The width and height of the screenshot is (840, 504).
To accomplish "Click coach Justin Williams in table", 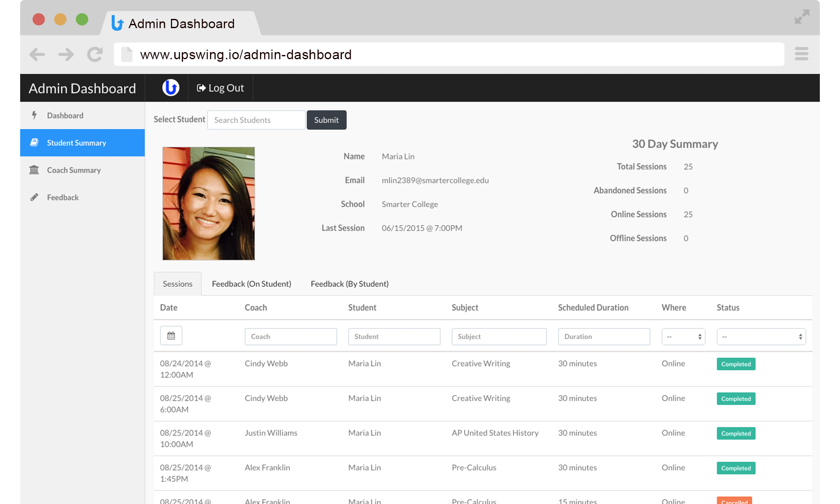I will coord(271,433).
